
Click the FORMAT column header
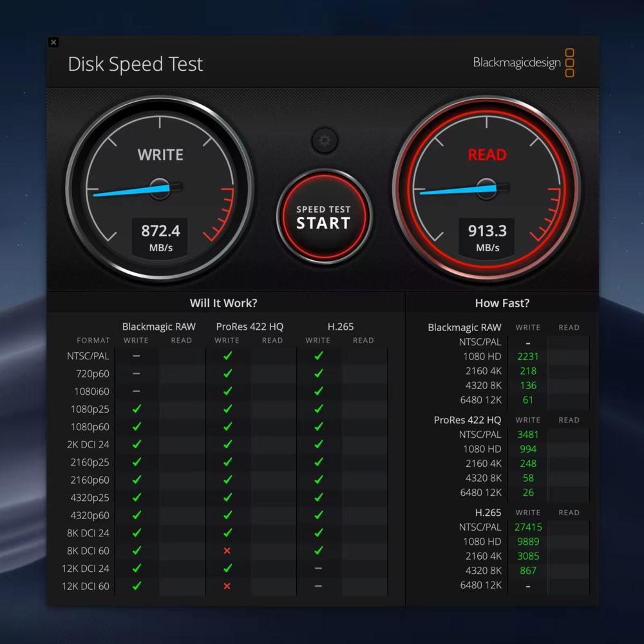point(93,341)
